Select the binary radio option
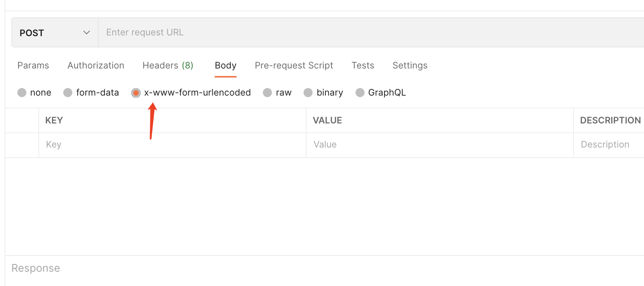The width and height of the screenshot is (644, 286). (x=308, y=93)
